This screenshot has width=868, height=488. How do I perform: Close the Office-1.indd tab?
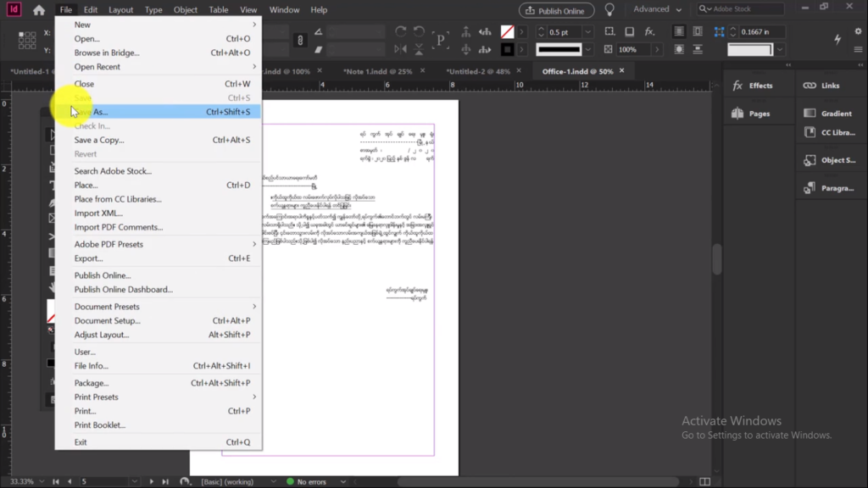(x=621, y=71)
